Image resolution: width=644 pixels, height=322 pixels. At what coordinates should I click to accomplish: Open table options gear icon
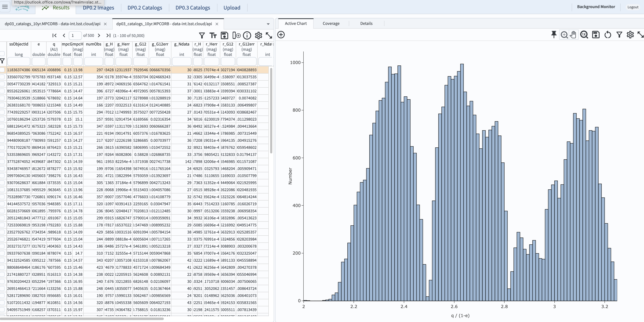(x=259, y=35)
